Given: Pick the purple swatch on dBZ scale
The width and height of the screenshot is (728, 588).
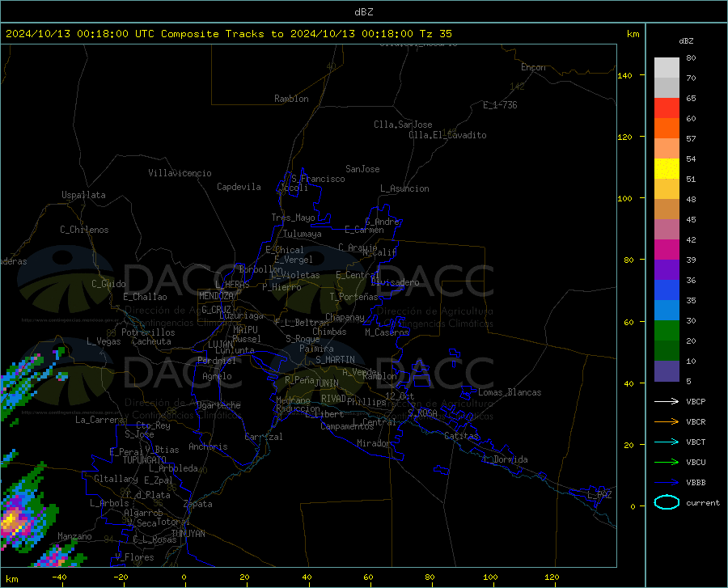Looking at the screenshot, I should (667, 270).
